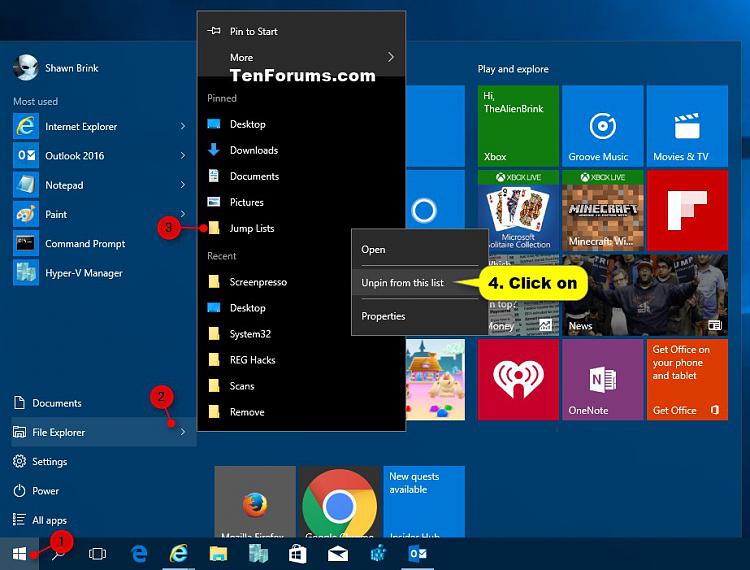This screenshot has width=750, height=570.
Task: Open Settings from Start menu
Action: [103, 461]
